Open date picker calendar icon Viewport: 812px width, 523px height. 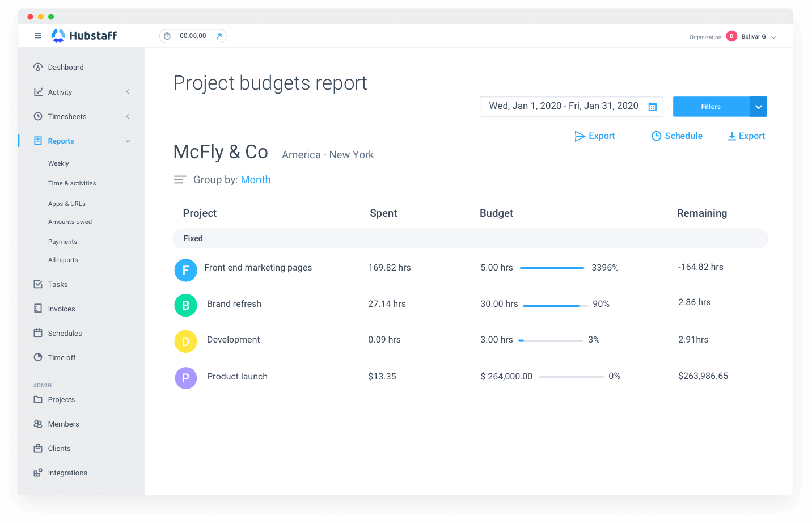pos(653,107)
